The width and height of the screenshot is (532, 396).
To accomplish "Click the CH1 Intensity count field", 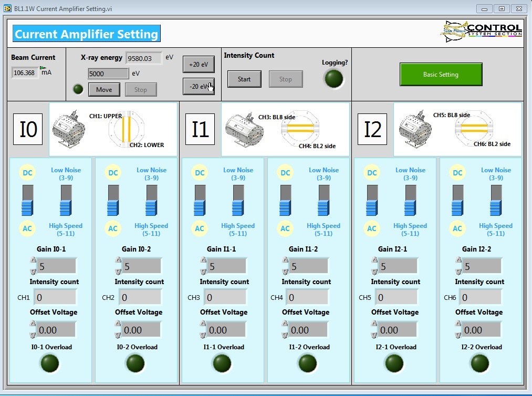I will pos(55,297).
